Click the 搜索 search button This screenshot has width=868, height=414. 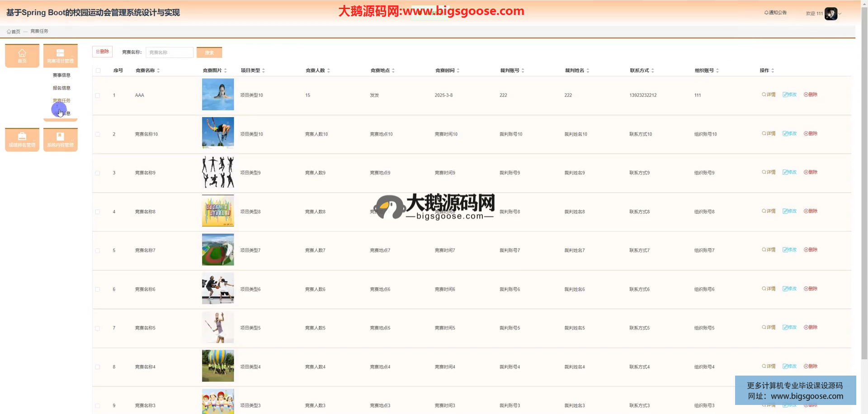[209, 53]
